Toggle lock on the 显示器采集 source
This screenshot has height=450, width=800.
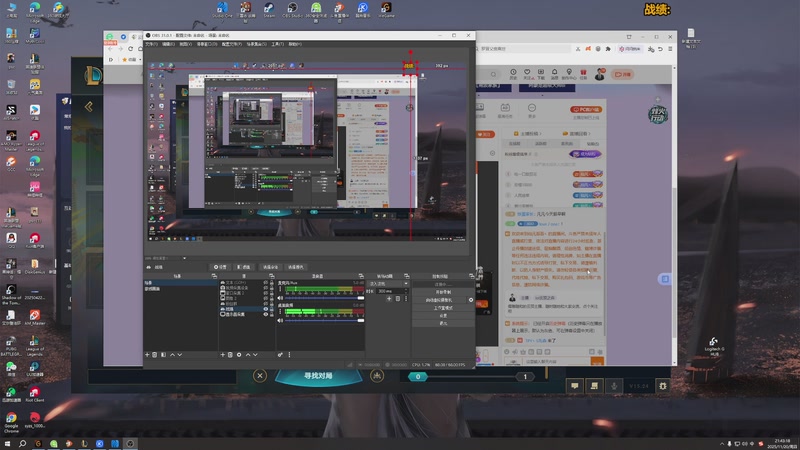pos(272,314)
